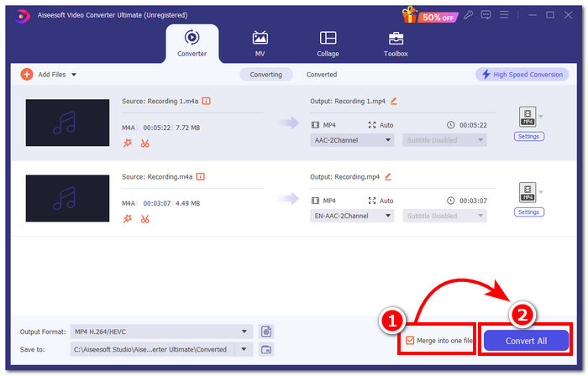Expand the Add Files dropdown arrow
This screenshot has width=588, height=376.
(x=74, y=75)
